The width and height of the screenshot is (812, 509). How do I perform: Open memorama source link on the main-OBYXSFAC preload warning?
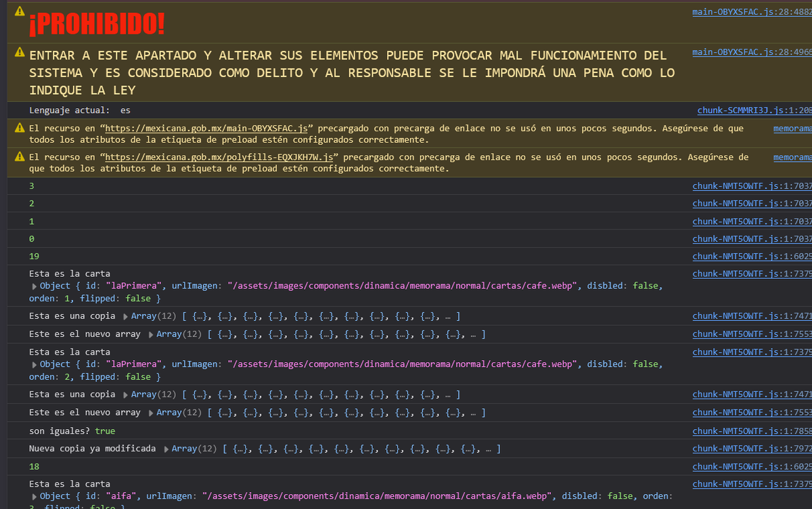click(x=792, y=128)
